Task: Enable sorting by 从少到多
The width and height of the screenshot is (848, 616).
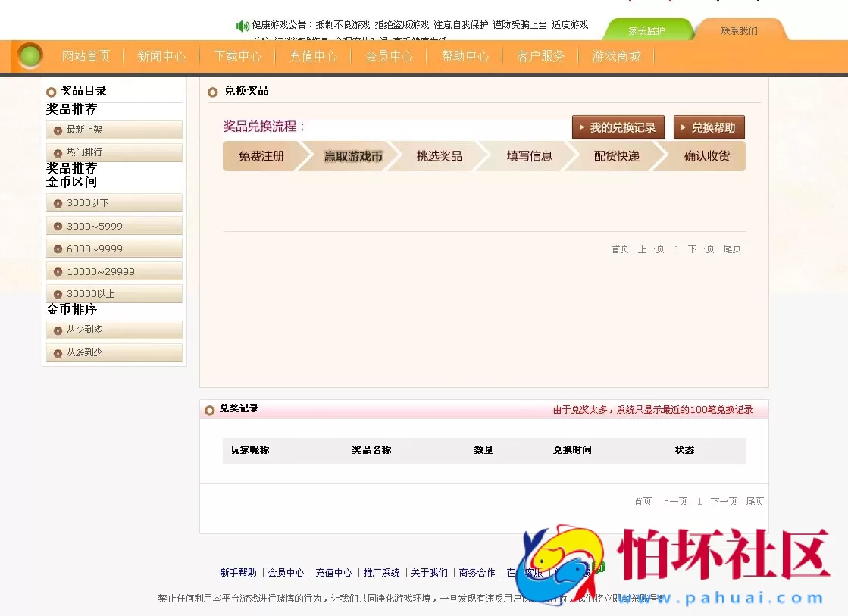Action: pyautogui.click(x=114, y=330)
